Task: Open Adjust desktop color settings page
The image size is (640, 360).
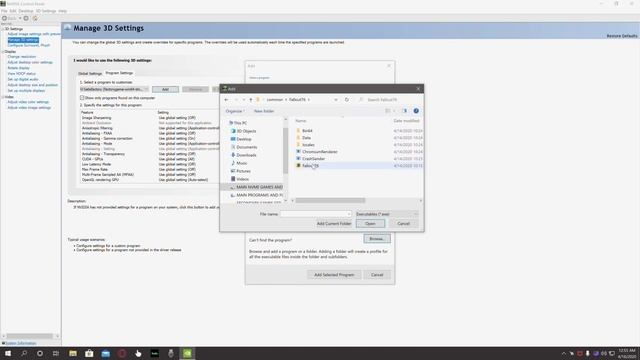Action: click(x=30, y=62)
